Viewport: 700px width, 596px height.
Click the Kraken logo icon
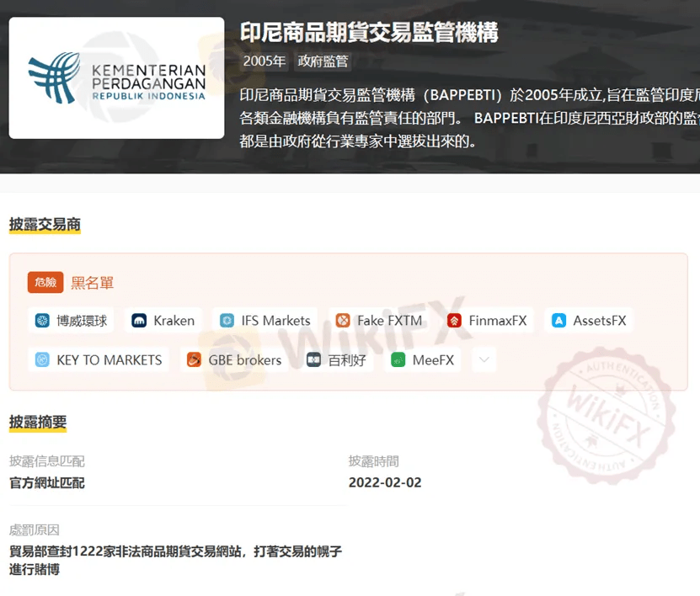point(139,320)
